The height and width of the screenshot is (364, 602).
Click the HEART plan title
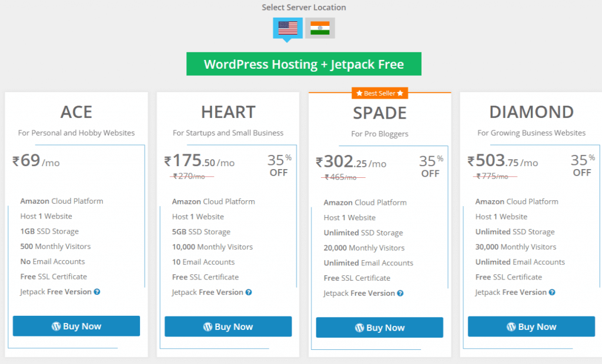click(x=228, y=112)
